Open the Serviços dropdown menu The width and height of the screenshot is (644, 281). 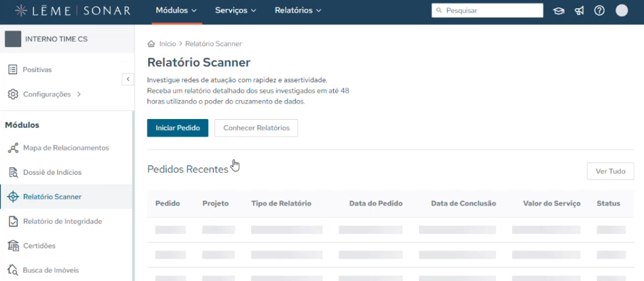pos(236,11)
